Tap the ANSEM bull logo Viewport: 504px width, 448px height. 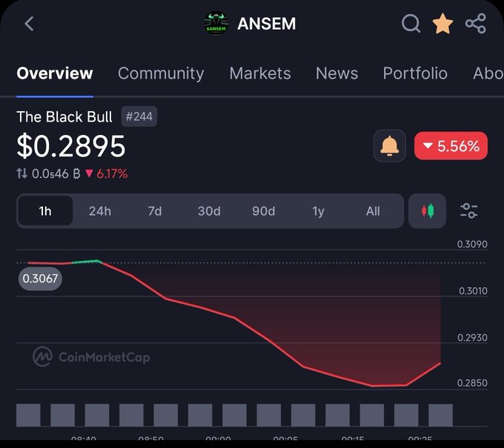(216, 24)
